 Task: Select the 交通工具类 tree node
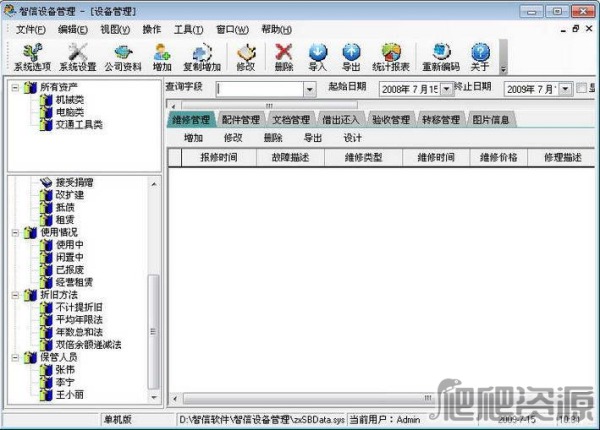(79, 124)
